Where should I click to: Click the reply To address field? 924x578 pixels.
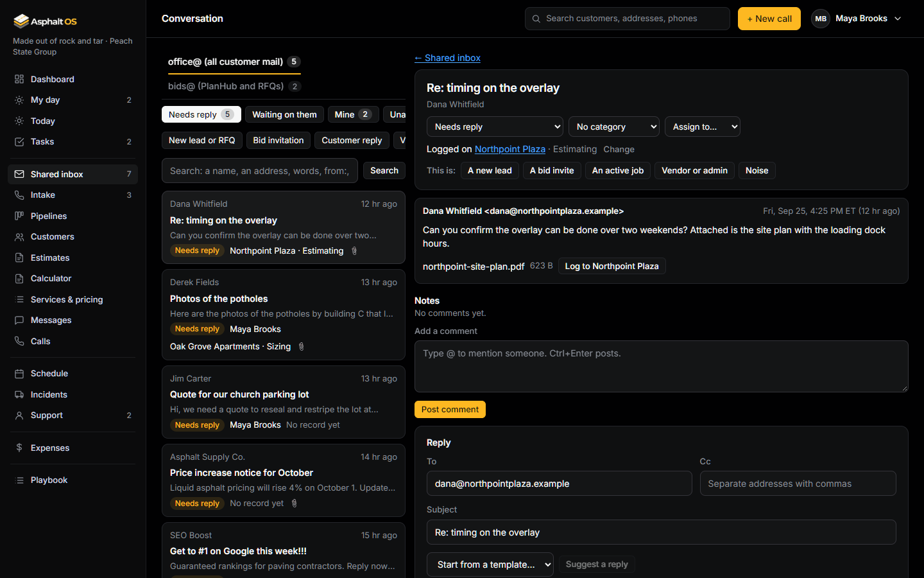tap(560, 484)
